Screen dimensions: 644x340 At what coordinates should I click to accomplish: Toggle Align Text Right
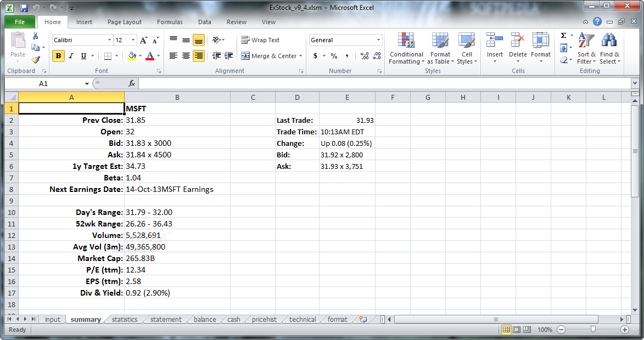pyautogui.click(x=199, y=56)
